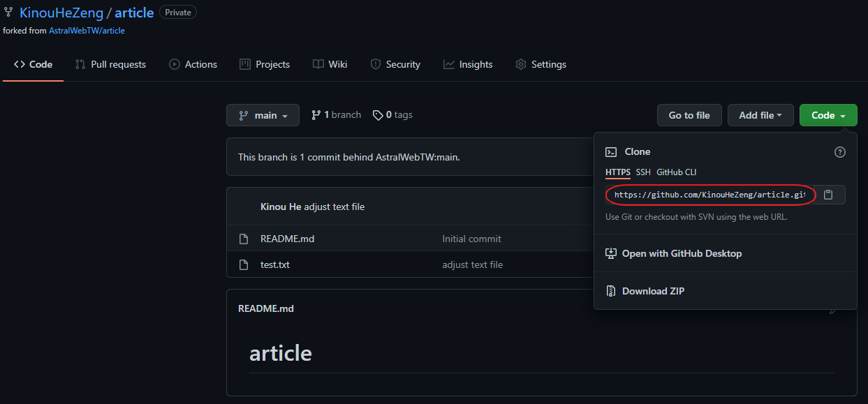The height and width of the screenshot is (404, 868).
Task: Collapse the green Code dropdown
Action: [x=828, y=115]
